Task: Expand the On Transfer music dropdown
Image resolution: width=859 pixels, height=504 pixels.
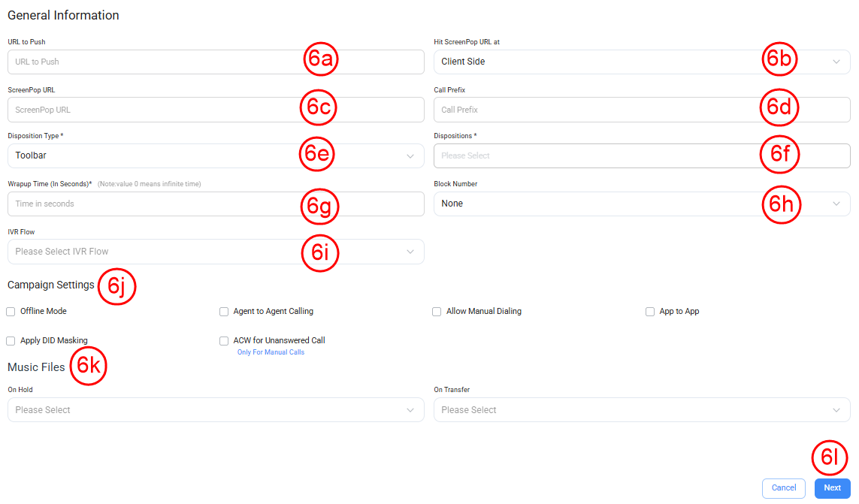Action: click(x=642, y=410)
